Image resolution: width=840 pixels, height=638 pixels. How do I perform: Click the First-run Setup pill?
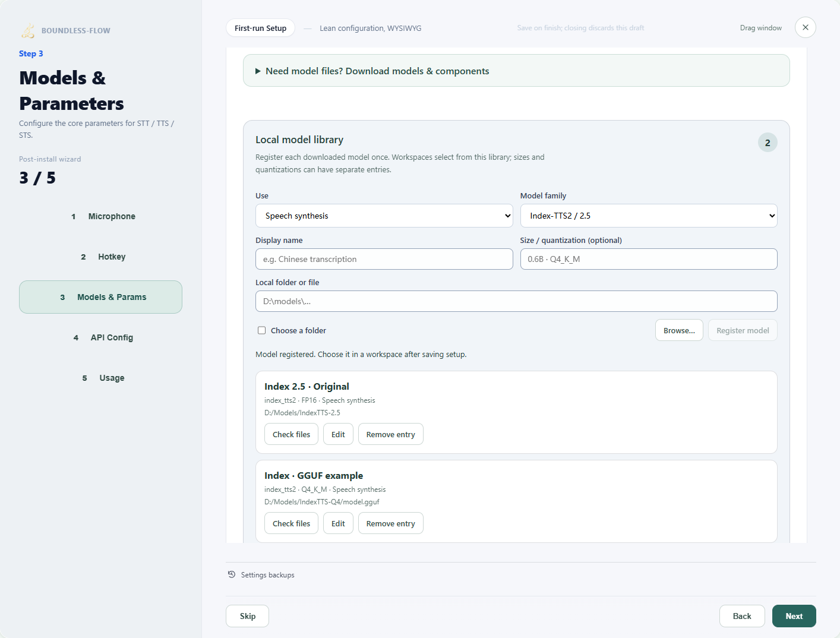[260, 28]
